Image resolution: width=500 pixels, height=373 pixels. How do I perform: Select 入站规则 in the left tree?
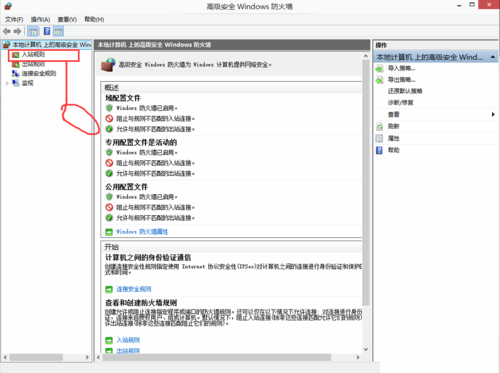tap(33, 54)
